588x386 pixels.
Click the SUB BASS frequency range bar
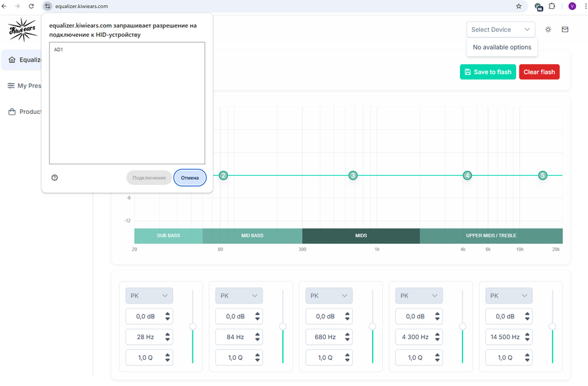pos(168,236)
